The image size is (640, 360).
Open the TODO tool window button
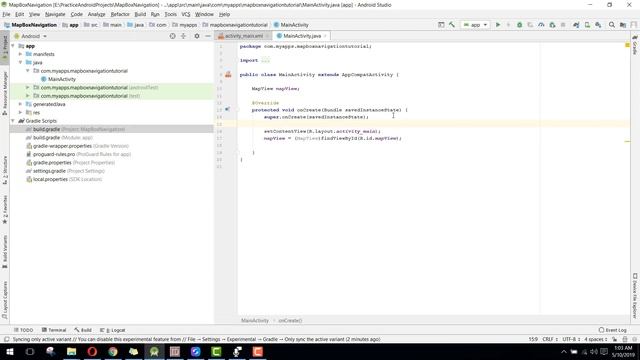pos(24,330)
